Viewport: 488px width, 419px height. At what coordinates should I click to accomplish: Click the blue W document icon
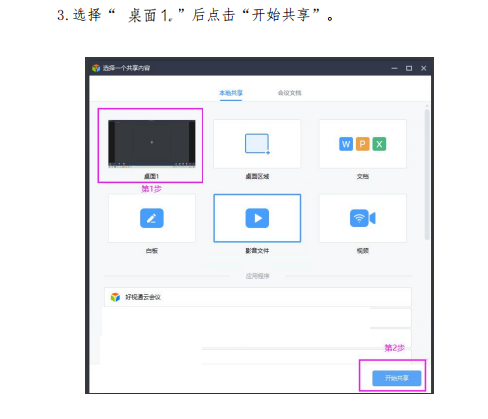346,144
